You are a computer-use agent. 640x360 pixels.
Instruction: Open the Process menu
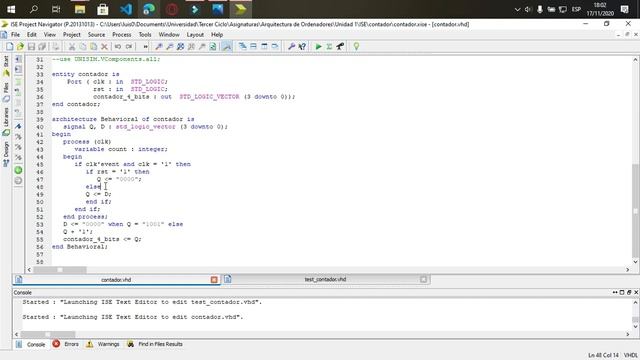point(122,35)
